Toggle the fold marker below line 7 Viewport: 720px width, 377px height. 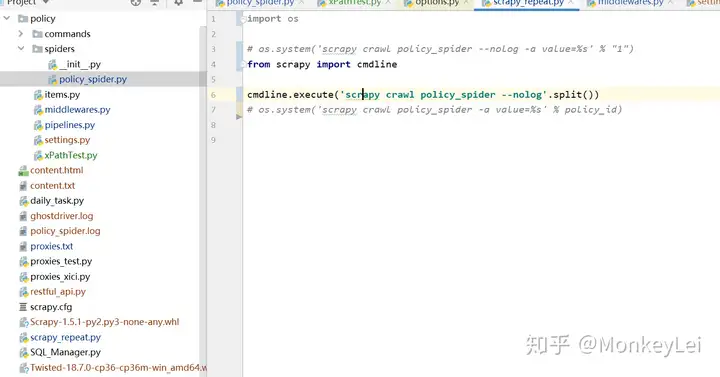(239, 117)
